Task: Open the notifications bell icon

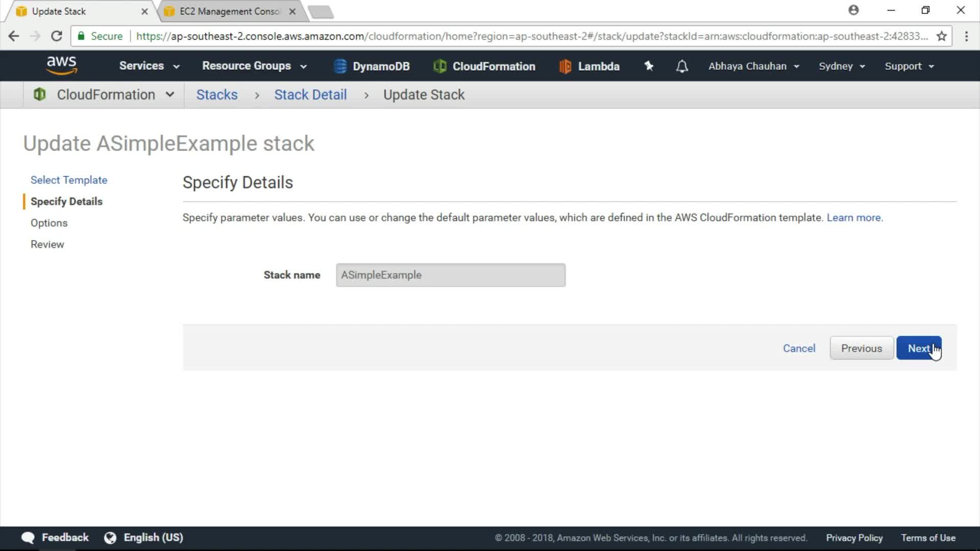Action: (682, 66)
